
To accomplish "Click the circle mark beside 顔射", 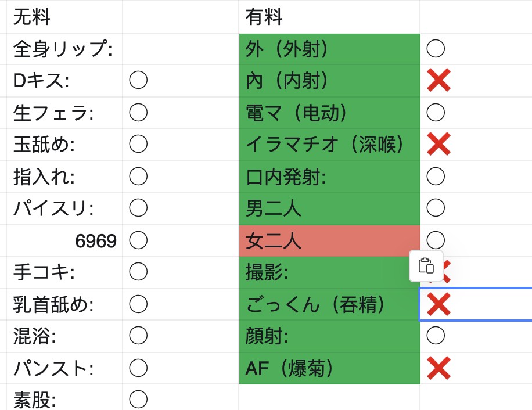I will (x=436, y=336).
